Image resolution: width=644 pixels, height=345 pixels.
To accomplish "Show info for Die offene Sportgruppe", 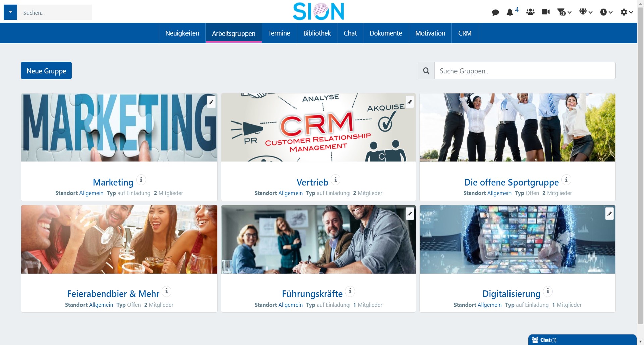I will 566,180.
